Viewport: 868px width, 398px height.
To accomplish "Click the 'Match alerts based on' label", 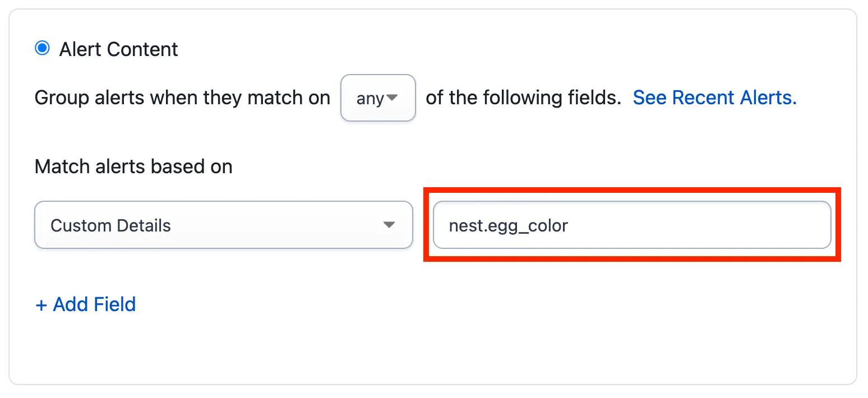I will point(133,166).
